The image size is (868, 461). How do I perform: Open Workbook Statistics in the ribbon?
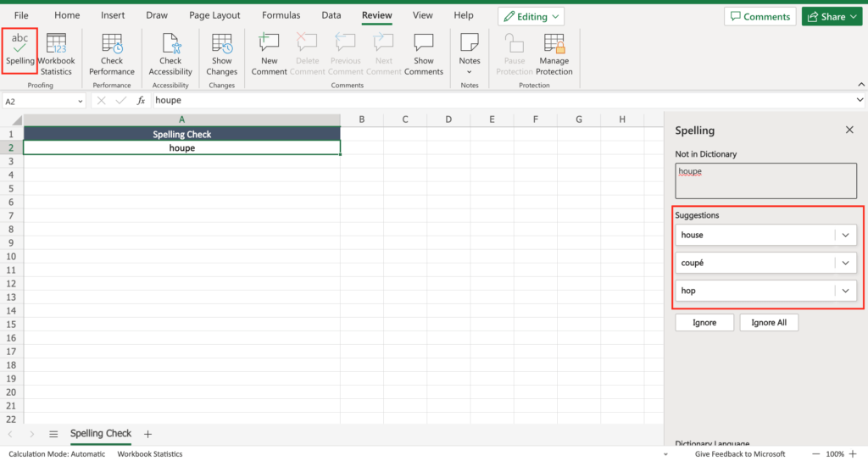[56, 54]
